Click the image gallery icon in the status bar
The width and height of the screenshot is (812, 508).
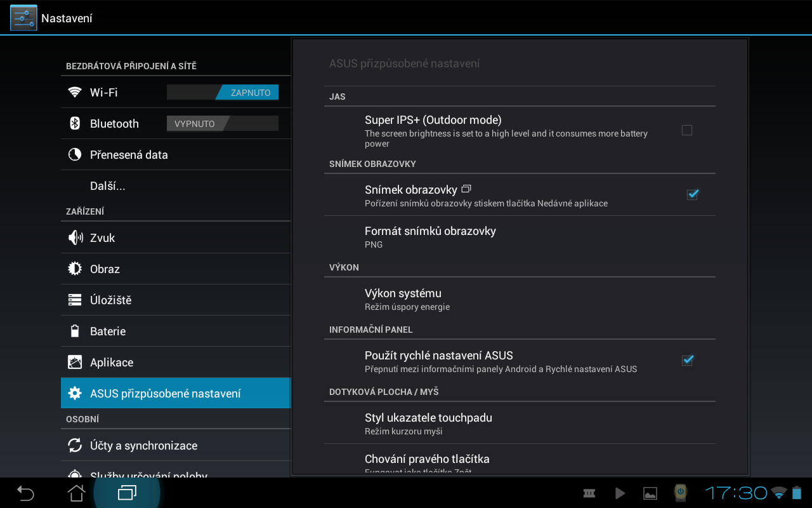click(650, 493)
